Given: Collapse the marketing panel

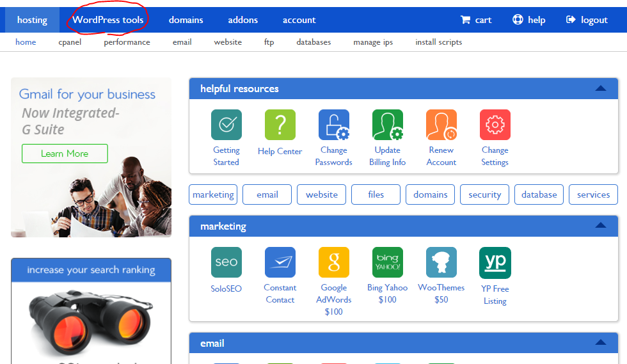Looking at the screenshot, I should [x=601, y=225].
